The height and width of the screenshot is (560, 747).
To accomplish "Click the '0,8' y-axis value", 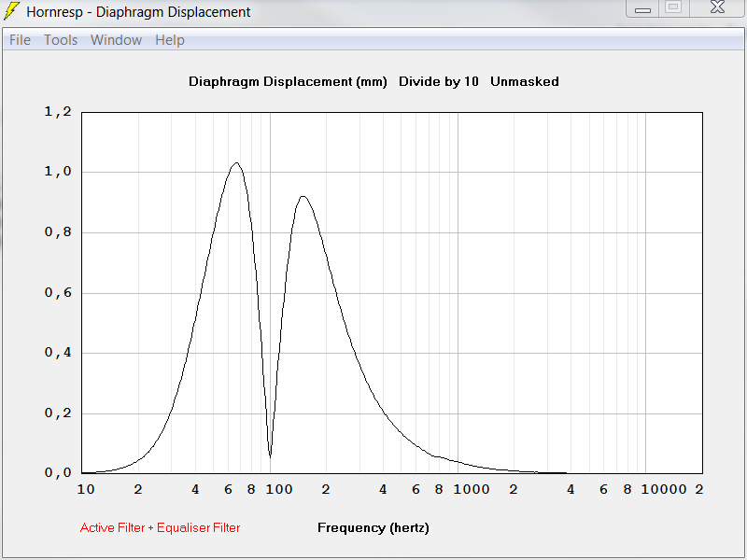I will pyautogui.click(x=58, y=232).
